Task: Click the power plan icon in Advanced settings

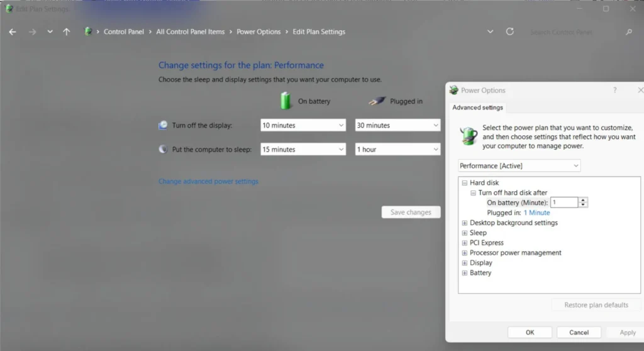Action: 468,136
